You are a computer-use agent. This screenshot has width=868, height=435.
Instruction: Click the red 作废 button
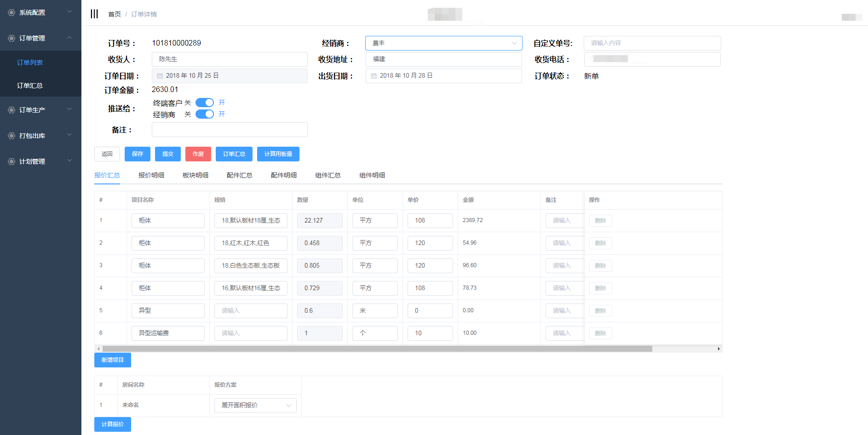(x=198, y=154)
